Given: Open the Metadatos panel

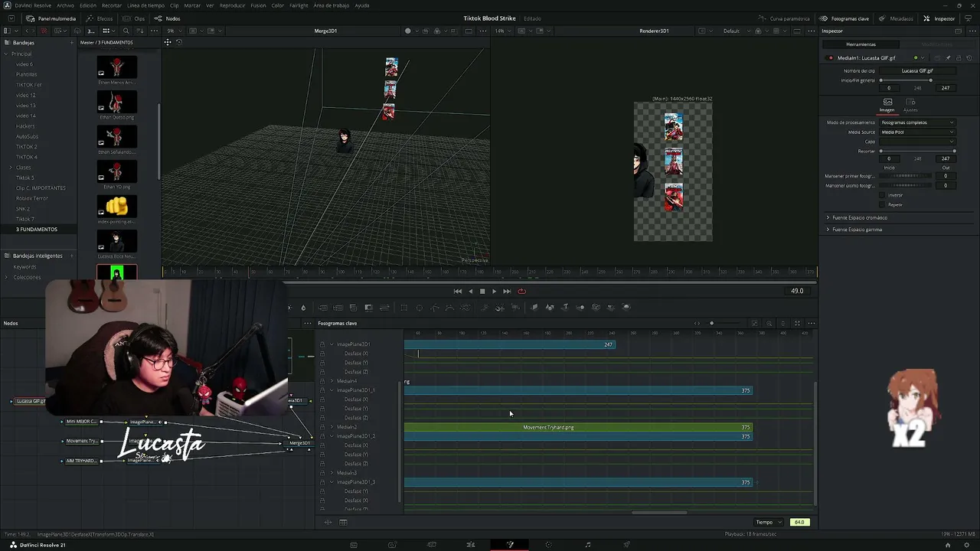Looking at the screenshot, I should pos(896,18).
